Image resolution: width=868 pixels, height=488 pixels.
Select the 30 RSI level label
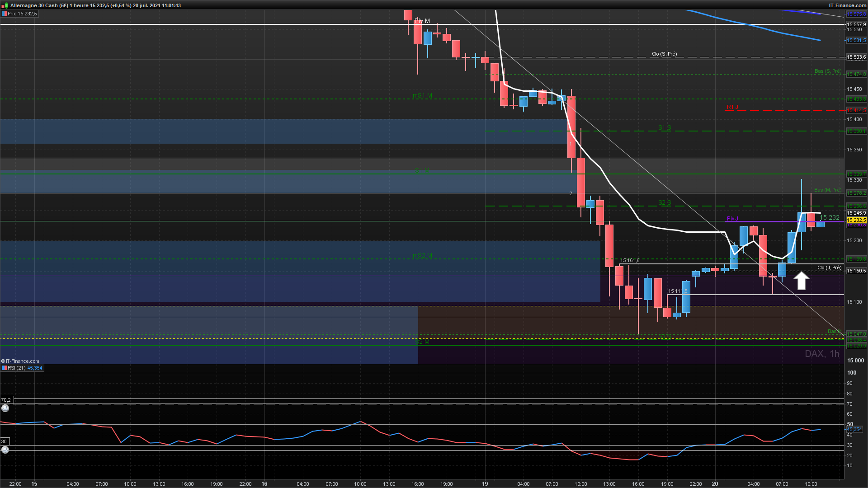(5, 441)
